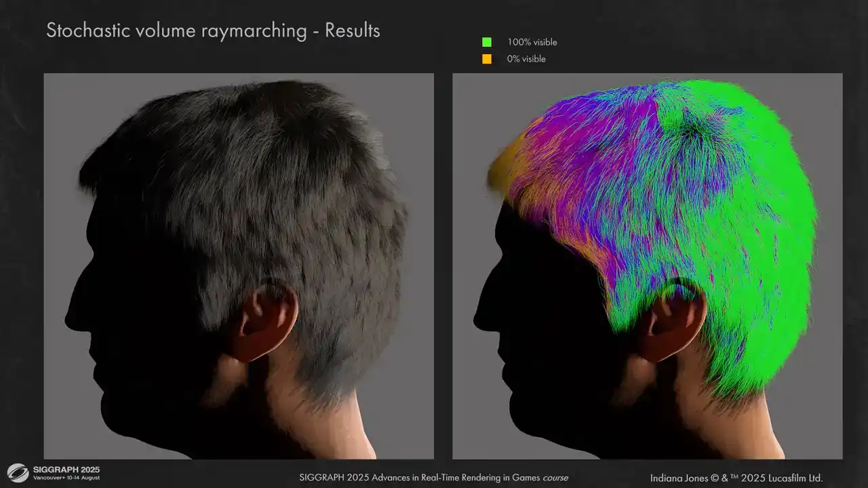Click the ear in the right heatmap image
This screenshot has height=488, width=868.
[x=677, y=322]
